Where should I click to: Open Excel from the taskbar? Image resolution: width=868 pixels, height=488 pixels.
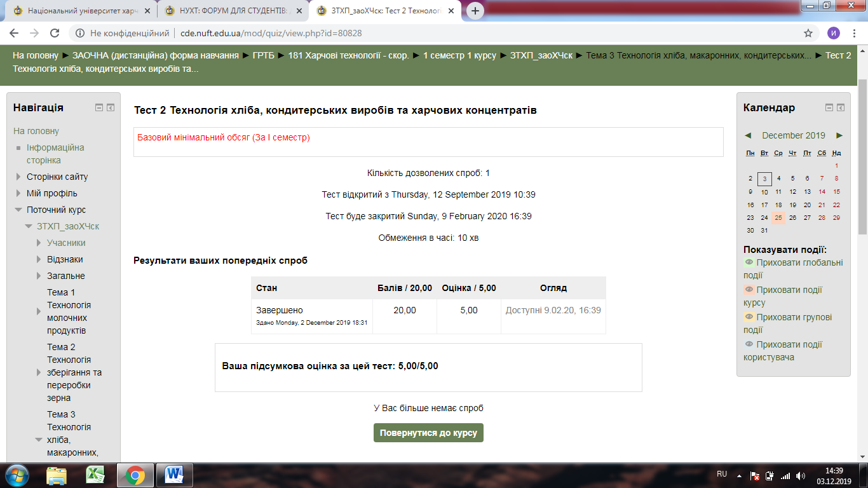pyautogui.click(x=95, y=475)
